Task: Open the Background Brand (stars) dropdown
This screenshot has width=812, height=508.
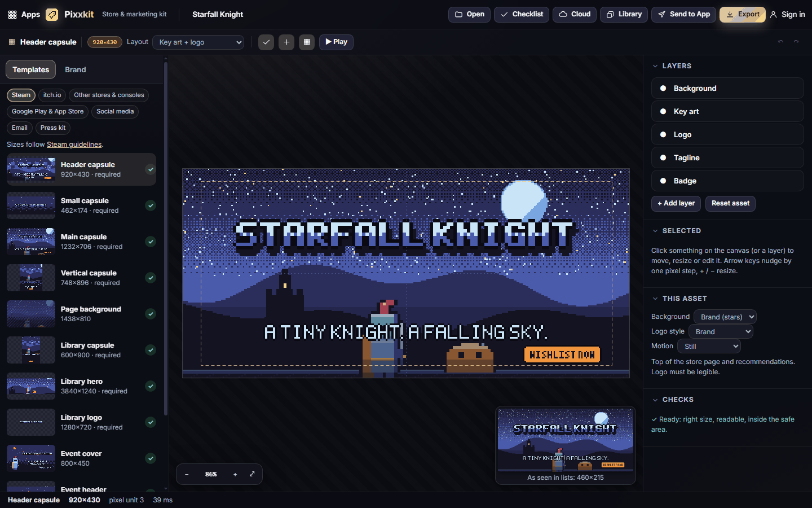Action: pyautogui.click(x=725, y=317)
